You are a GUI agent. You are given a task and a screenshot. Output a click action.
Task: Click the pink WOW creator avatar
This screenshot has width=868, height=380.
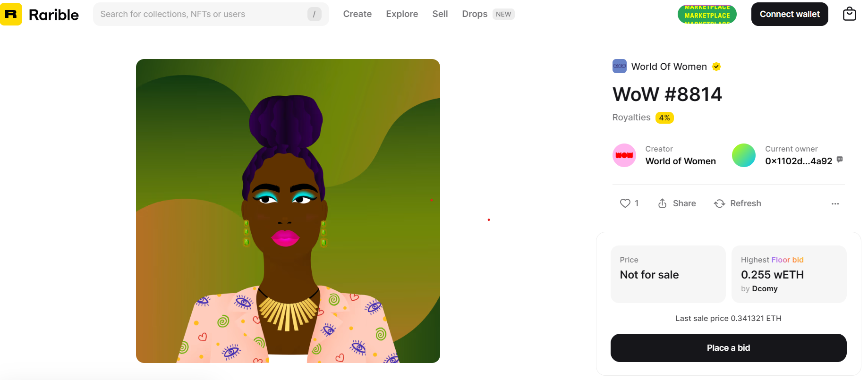click(x=624, y=155)
